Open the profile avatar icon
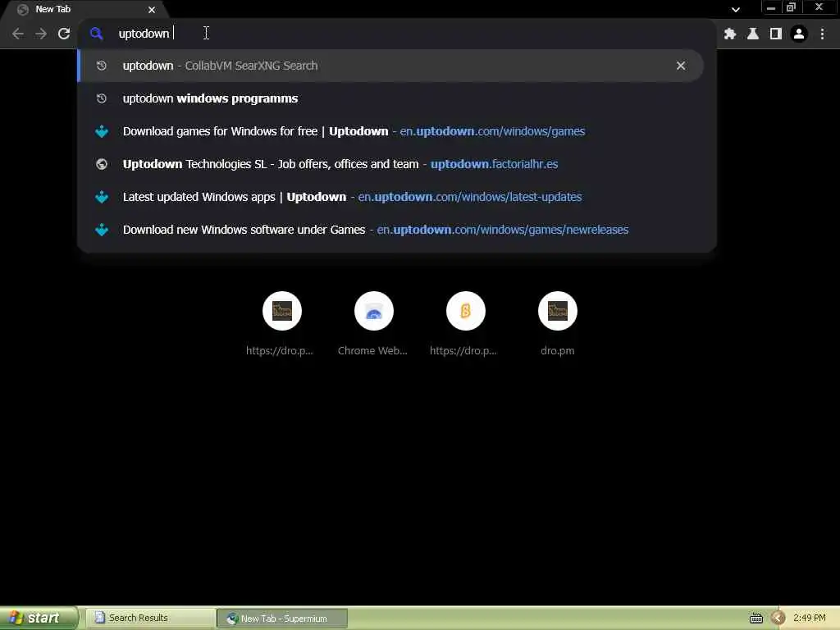 coord(799,34)
